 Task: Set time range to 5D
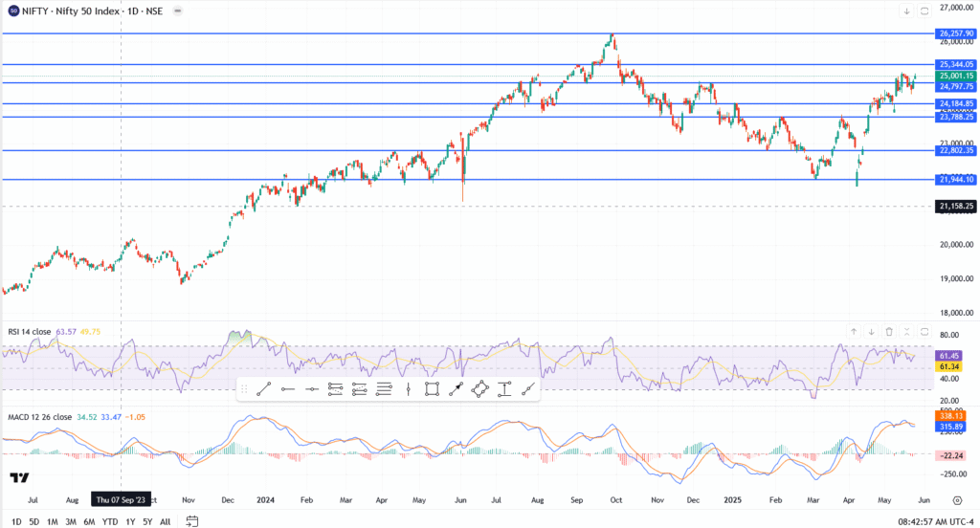(34, 521)
